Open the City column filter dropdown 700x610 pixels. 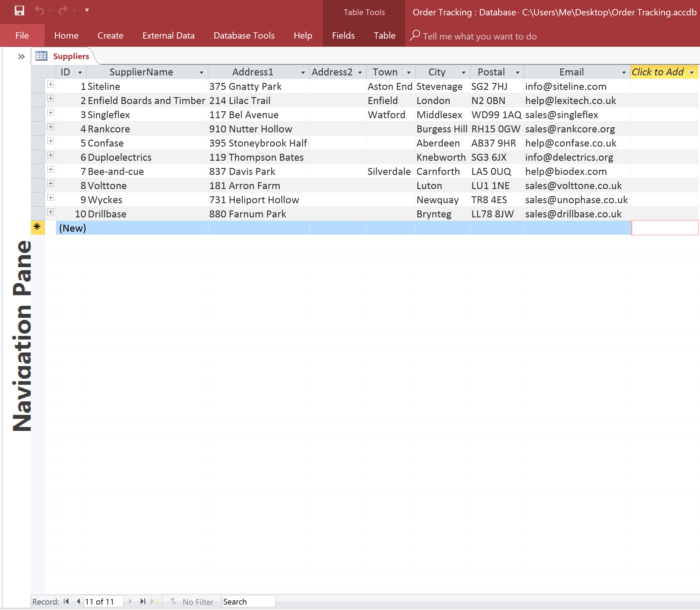point(463,72)
